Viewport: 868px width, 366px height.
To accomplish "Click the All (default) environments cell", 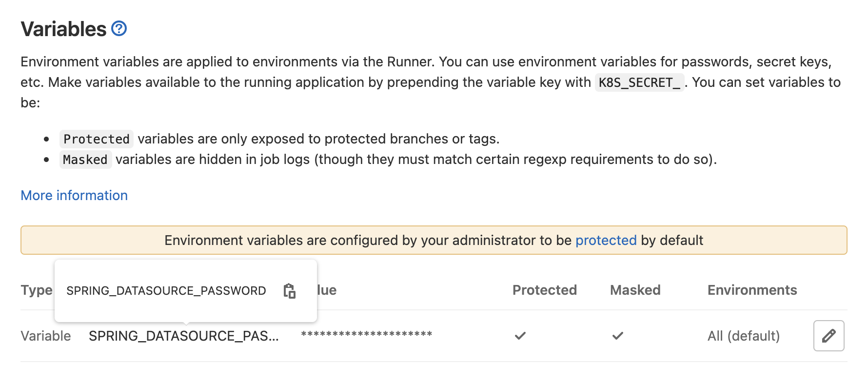I will (743, 336).
